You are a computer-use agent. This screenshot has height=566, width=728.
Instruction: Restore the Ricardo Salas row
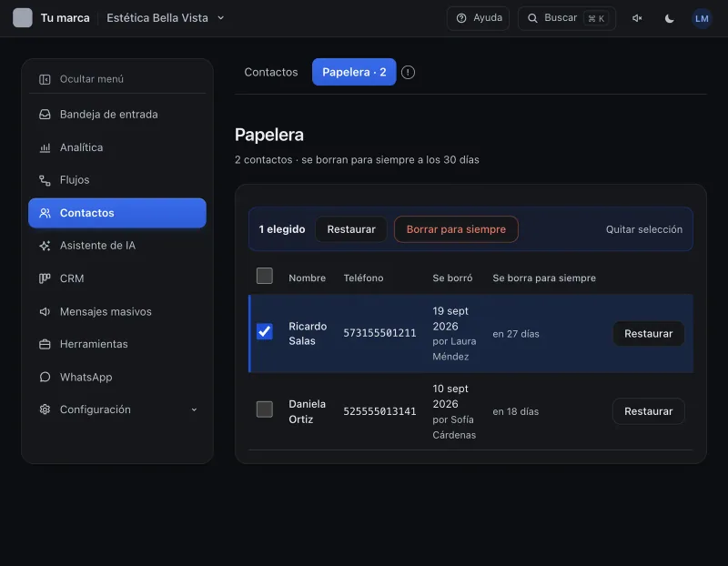648,333
